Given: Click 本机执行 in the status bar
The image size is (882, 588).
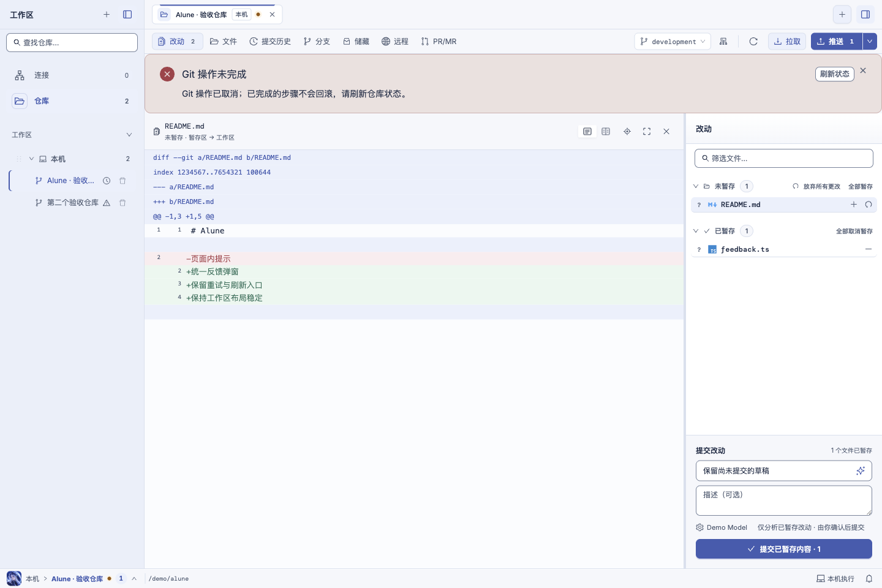Looking at the screenshot, I should click(835, 579).
